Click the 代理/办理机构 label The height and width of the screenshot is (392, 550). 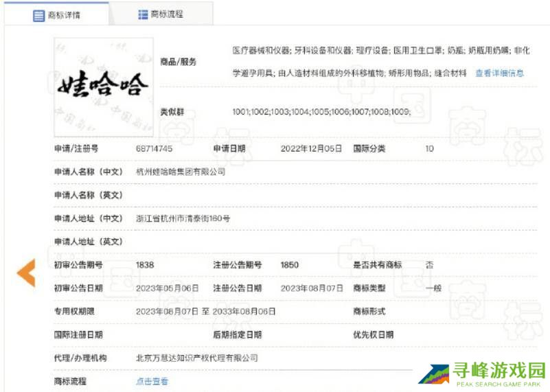coord(80,358)
